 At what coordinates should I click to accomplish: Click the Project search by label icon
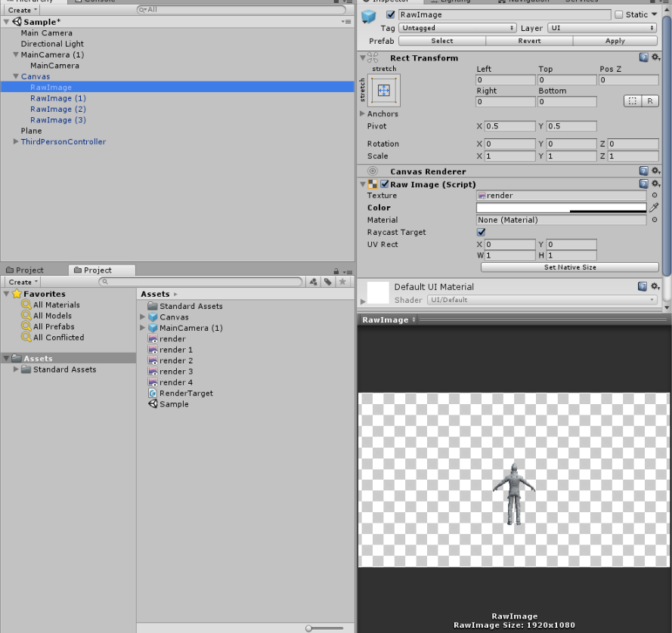[328, 282]
